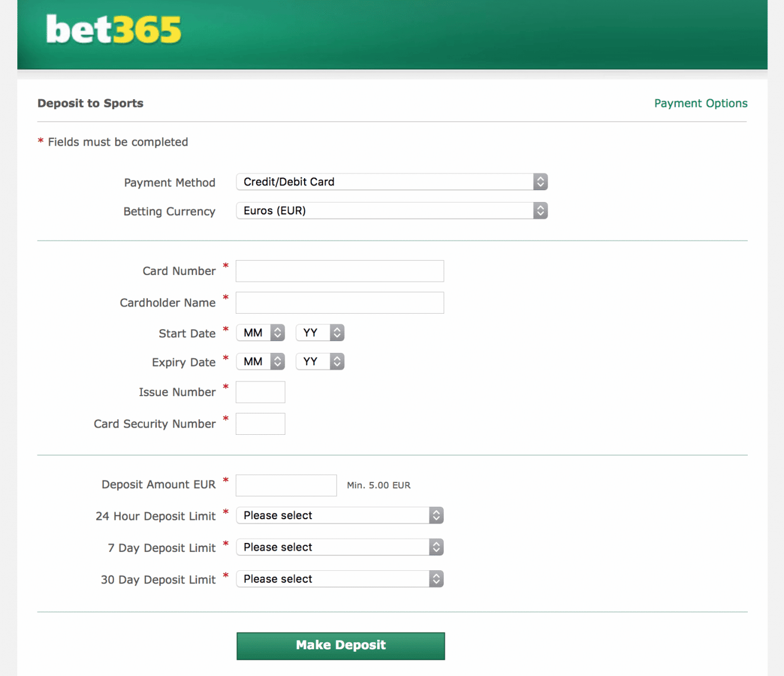The height and width of the screenshot is (676, 784).
Task: Open the Payment Options link
Action: pos(700,103)
